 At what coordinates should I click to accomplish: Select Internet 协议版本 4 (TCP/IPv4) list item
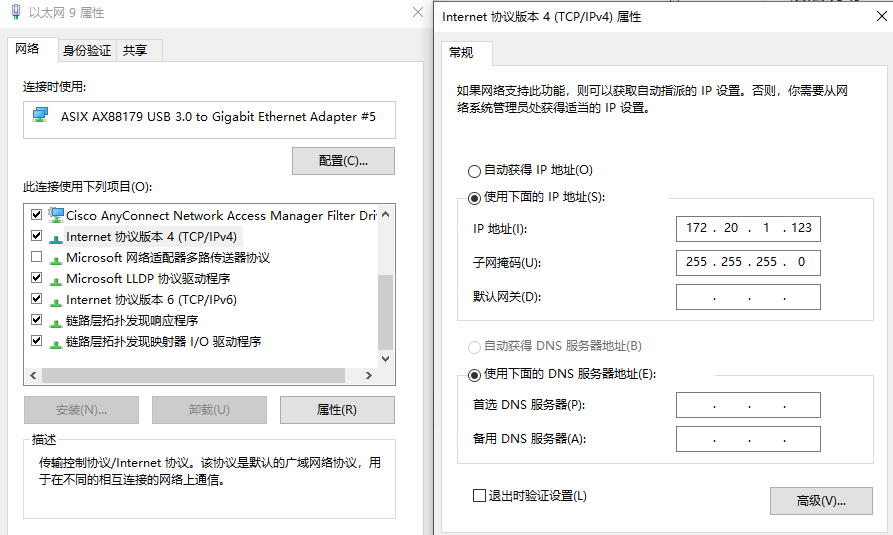tap(151, 236)
